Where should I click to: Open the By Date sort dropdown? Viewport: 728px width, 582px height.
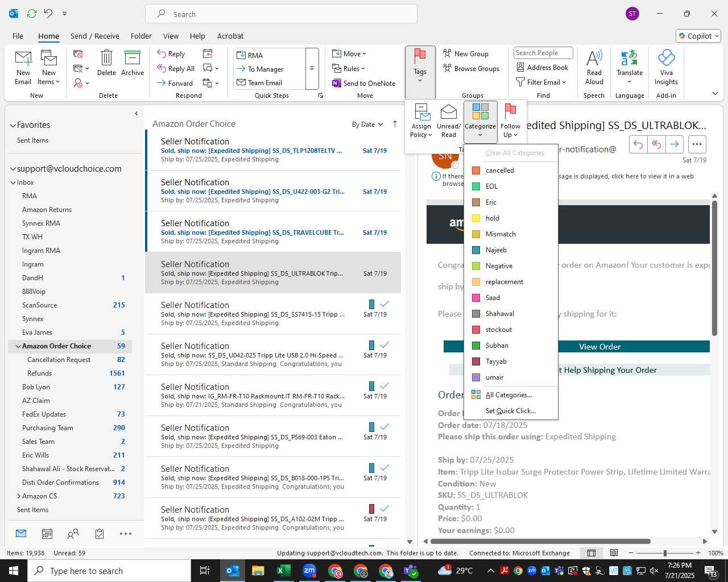[x=367, y=124]
